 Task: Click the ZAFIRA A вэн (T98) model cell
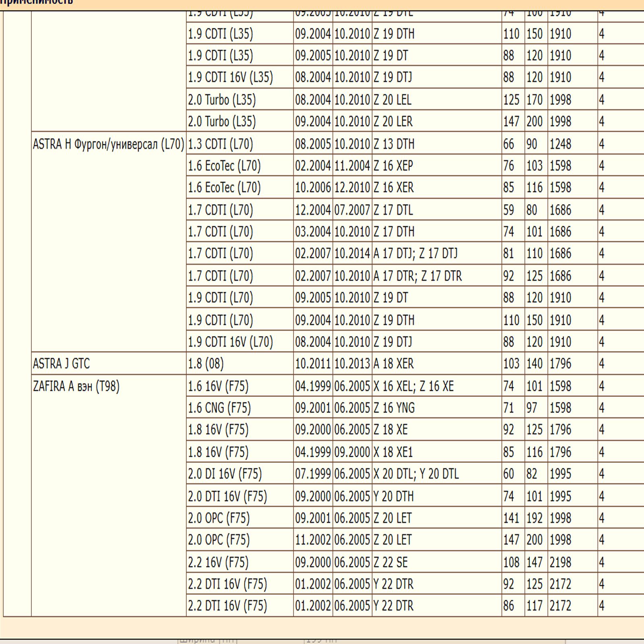click(76, 386)
